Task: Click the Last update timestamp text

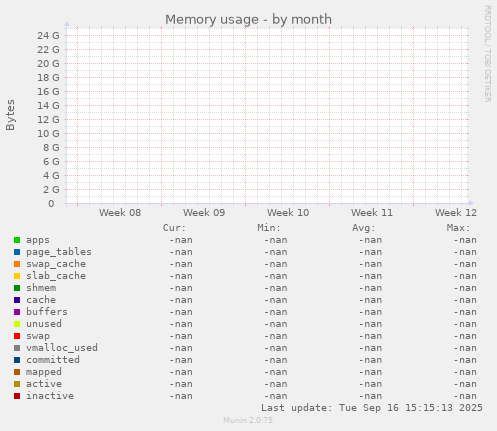Action: 372,408
